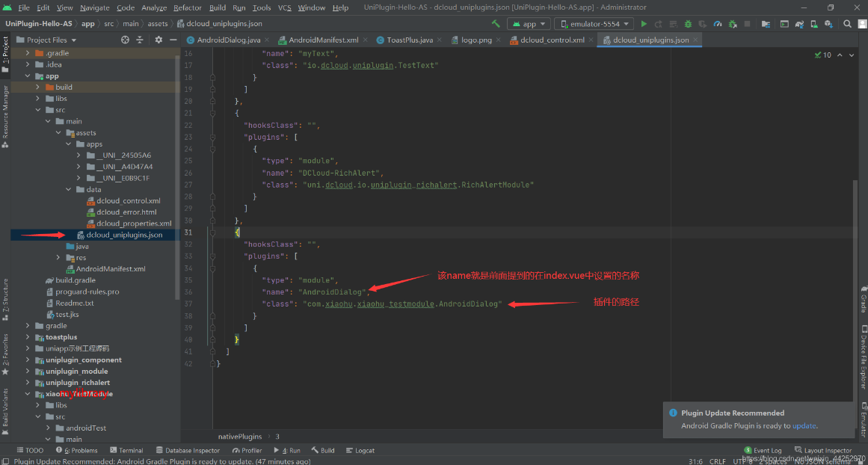The image size is (868, 465).
Task: Open Project panel settings gear icon
Action: (x=158, y=40)
